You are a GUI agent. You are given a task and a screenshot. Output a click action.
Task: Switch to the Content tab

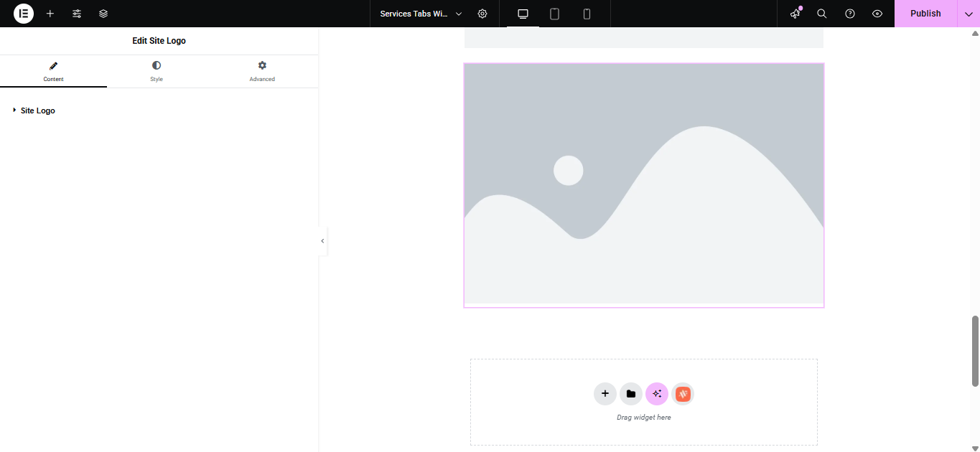point(53,72)
